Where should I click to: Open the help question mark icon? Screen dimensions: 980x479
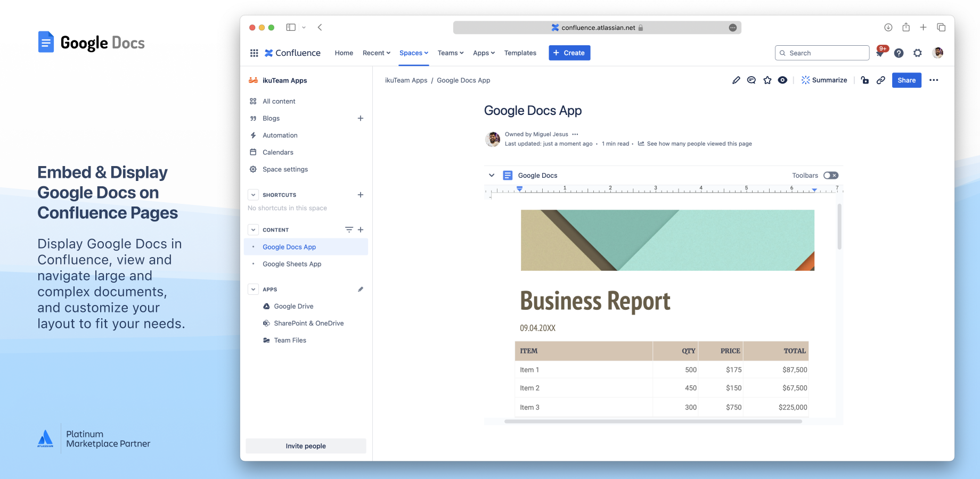pos(899,53)
